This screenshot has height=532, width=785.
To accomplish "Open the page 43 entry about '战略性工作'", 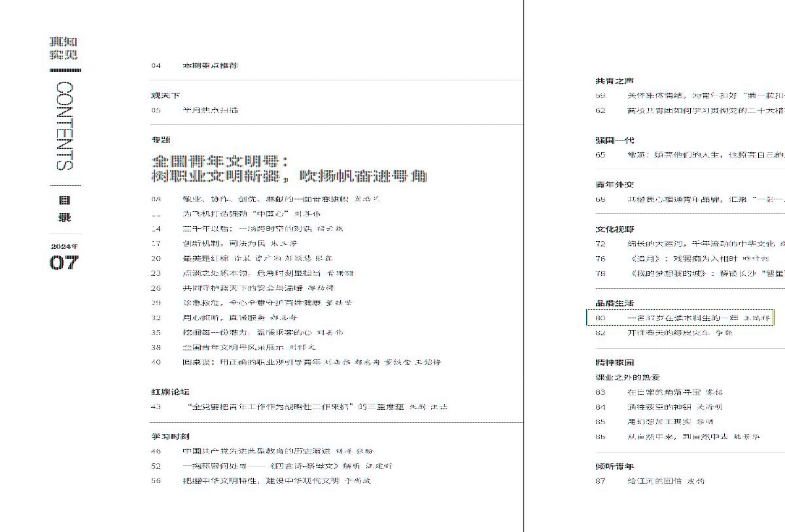I will point(299,407).
